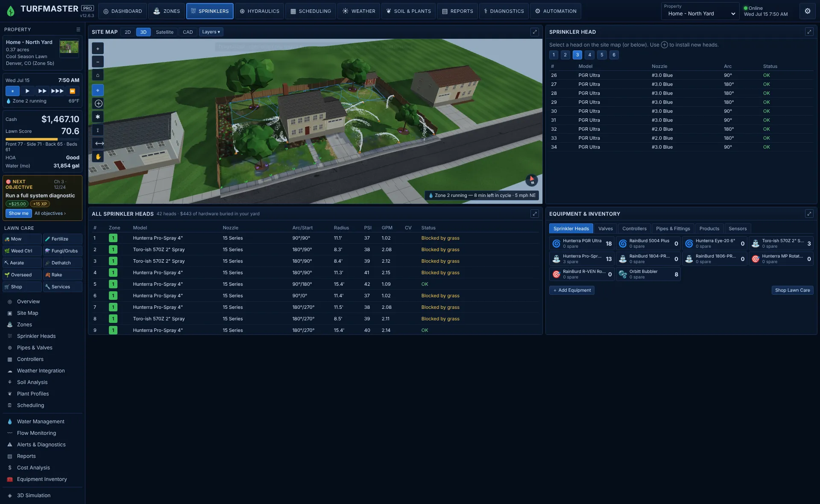Viewport: 820px width, 504px height.
Task: Open the Diagnostics top navigation tab
Action: tap(504, 11)
